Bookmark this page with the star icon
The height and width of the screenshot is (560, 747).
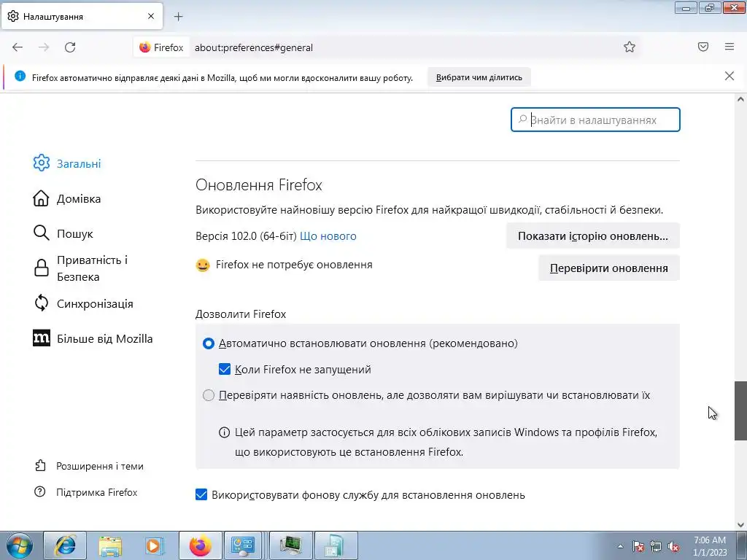[630, 47]
